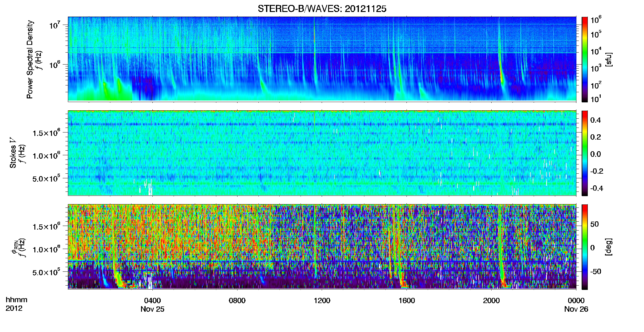
Task: Click the [sfu] units label
Action: (x=609, y=59)
